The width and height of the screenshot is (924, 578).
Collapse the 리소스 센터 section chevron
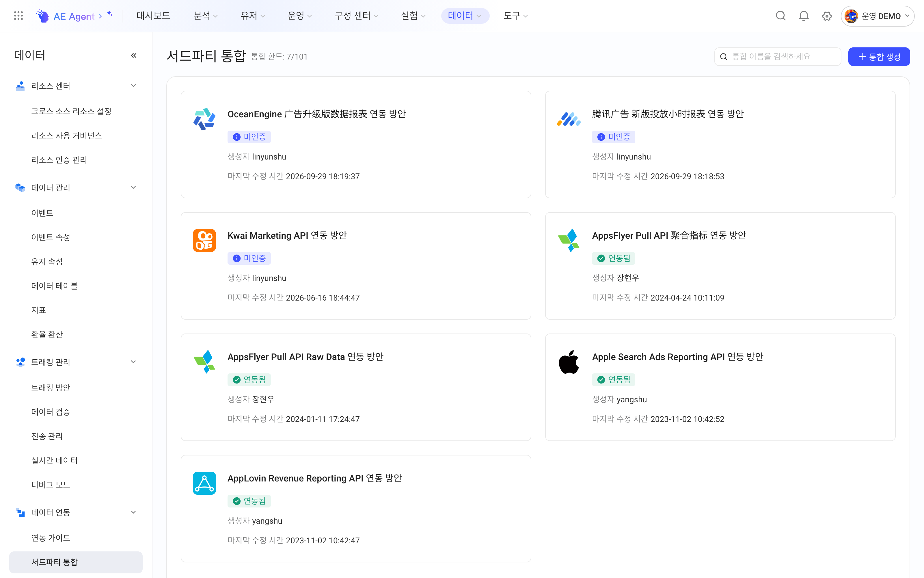[133, 86]
